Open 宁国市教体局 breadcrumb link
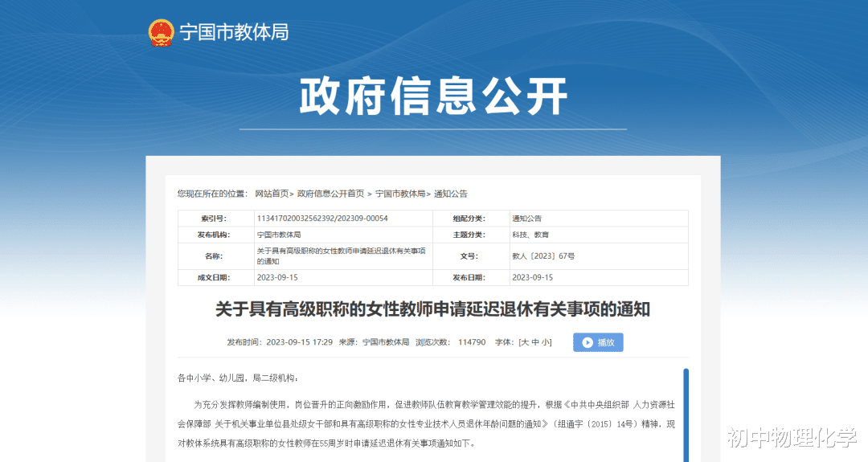This screenshot has height=462, width=868. tap(400, 194)
